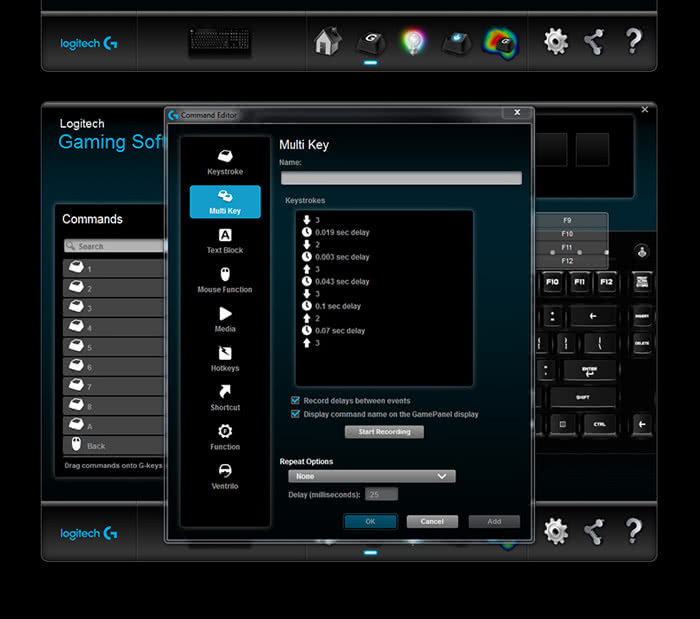Toggle Record delays between events checkbox
This screenshot has width=700, height=619.
(295, 400)
